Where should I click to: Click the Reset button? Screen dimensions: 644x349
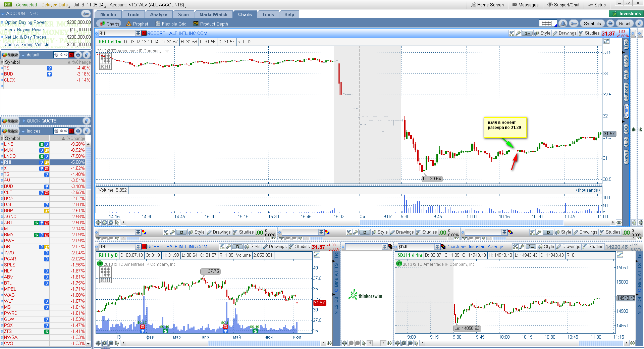(x=625, y=23)
